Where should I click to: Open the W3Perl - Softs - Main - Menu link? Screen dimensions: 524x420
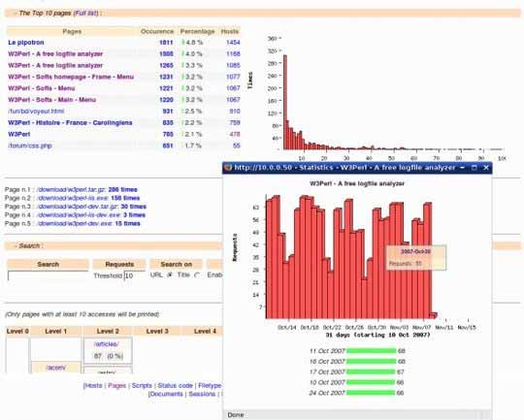coord(51,100)
